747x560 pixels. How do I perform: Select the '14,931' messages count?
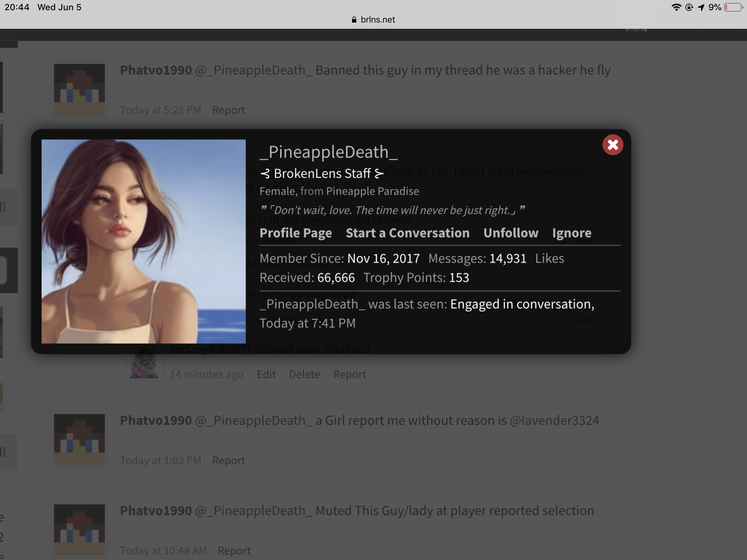[508, 258]
